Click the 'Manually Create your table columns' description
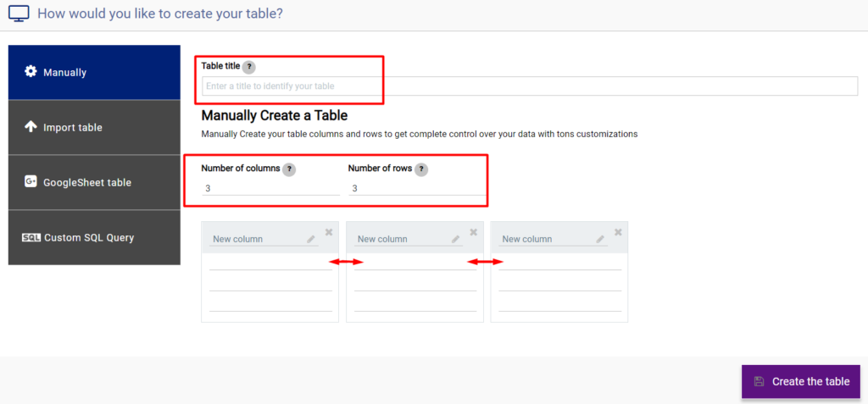Screen dimensions: 868x404 pos(420,134)
